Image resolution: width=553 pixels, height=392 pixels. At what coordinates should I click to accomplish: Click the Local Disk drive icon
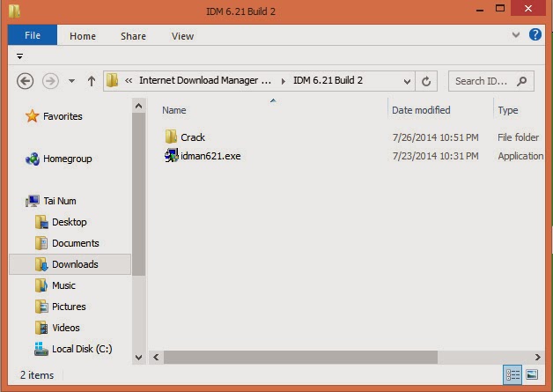pos(41,349)
